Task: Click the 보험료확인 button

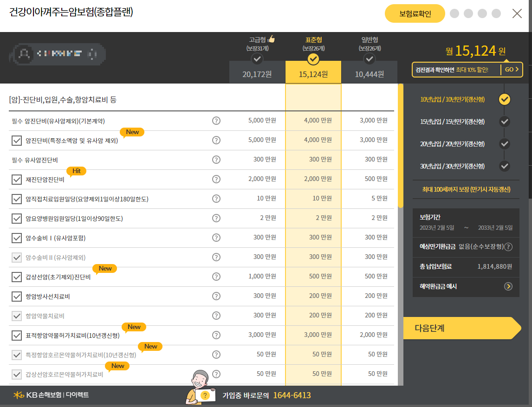Action: [x=415, y=13]
